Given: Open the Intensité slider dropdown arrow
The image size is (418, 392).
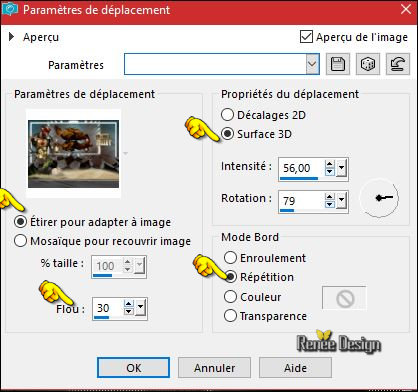Looking at the screenshot, I should [x=341, y=168].
